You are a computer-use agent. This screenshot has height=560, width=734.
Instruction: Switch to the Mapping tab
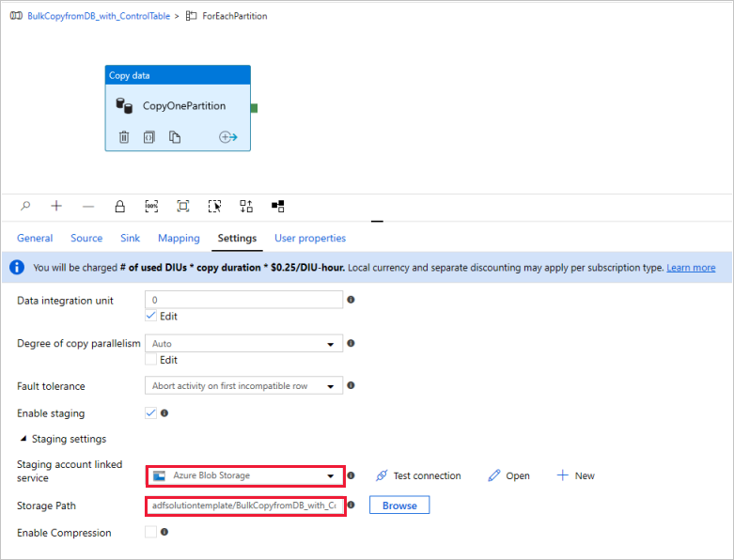[x=179, y=238]
